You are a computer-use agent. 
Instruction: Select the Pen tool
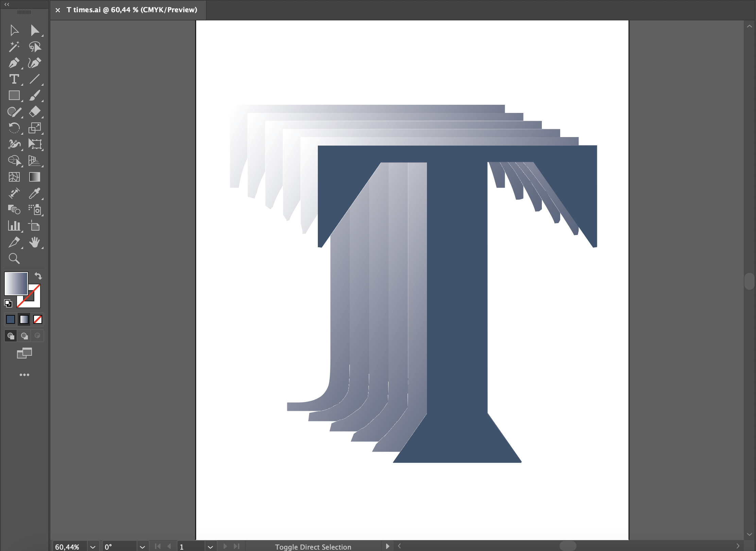click(14, 63)
